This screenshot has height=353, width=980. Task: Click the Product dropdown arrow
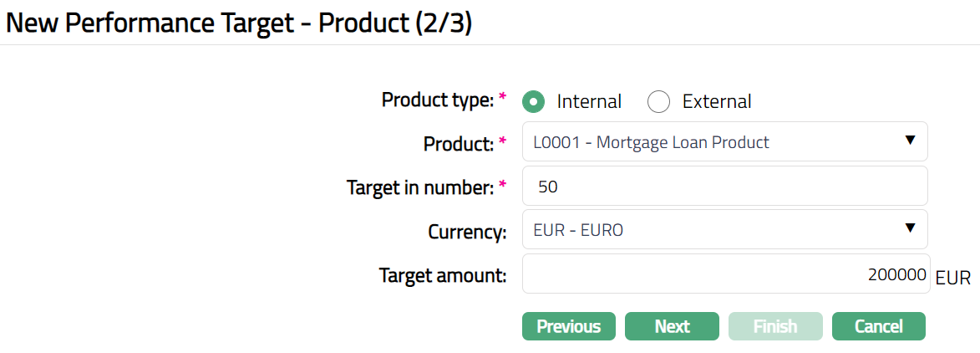click(911, 141)
